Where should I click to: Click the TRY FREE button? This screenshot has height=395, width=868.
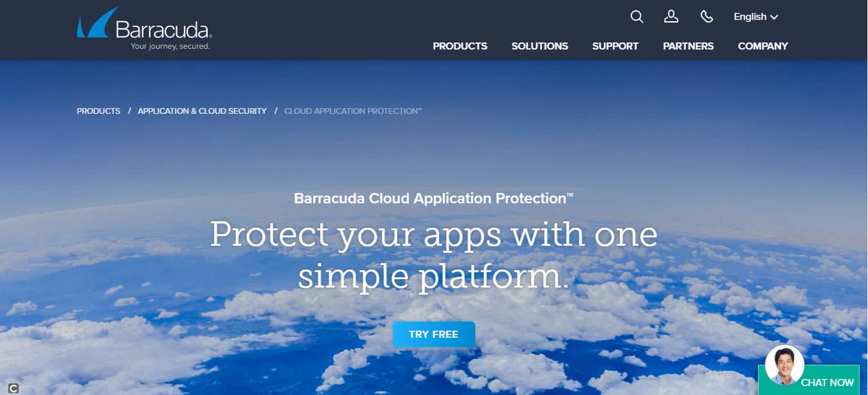tap(434, 335)
